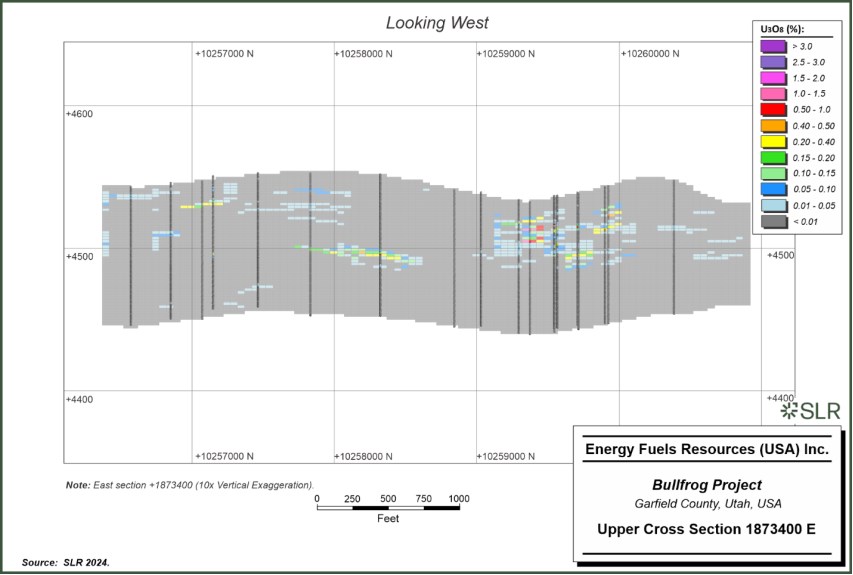Viewport: 853px width, 575px height.
Task: Select the orange 0.40 - 0.50 swatch
Action: [x=772, y=125]
